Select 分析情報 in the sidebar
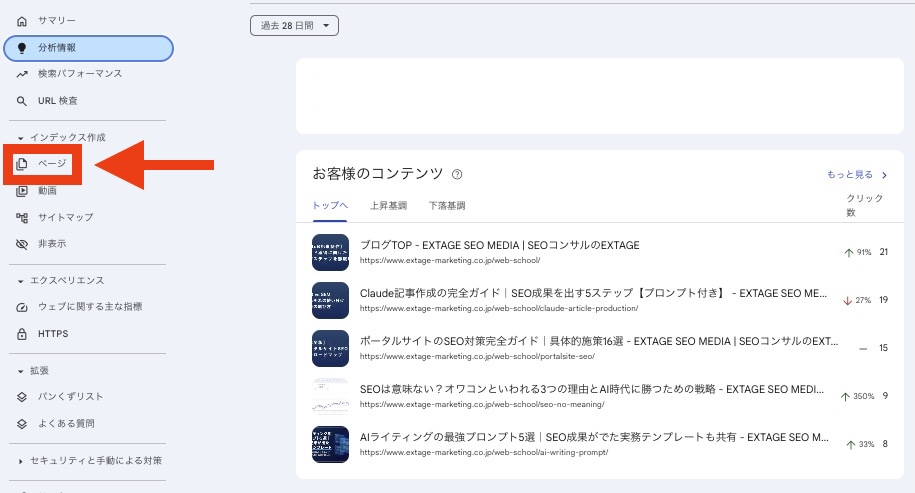This screenshot has height=493, width=915. pyautogui.click(x=89, y=48)
